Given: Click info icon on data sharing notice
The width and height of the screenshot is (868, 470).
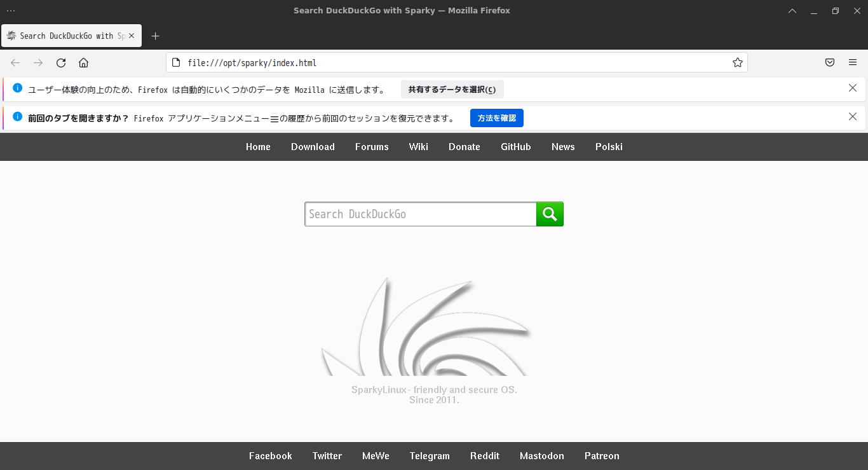Looking at the screenshot, I should 17,88.
